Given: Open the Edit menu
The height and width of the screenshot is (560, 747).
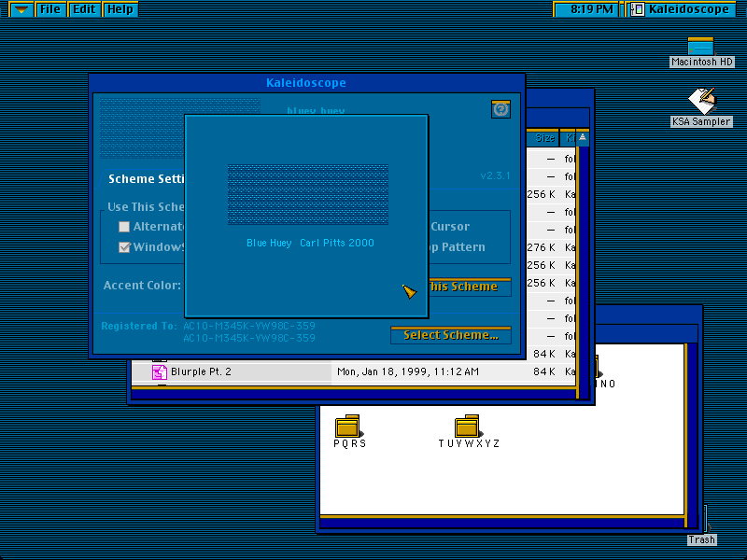Looking at the screenshot, I should (x=84, y=9).
